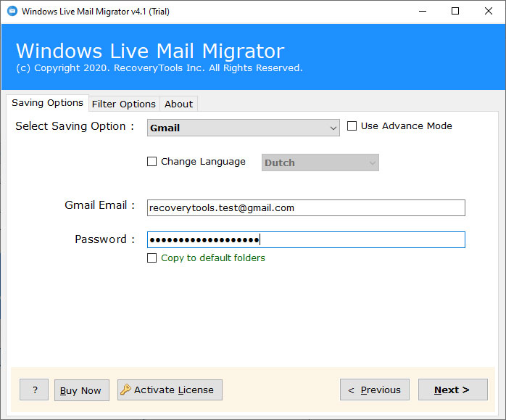The image size is (506, 420).
Task: Go to the About tab
Action: tap(178, 104)
